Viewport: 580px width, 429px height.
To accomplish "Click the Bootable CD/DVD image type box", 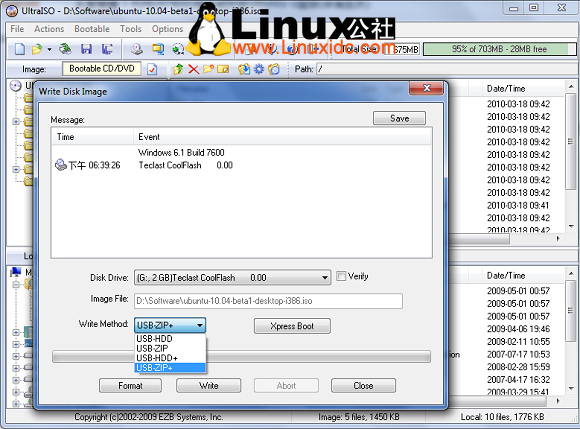I will 102,69.
